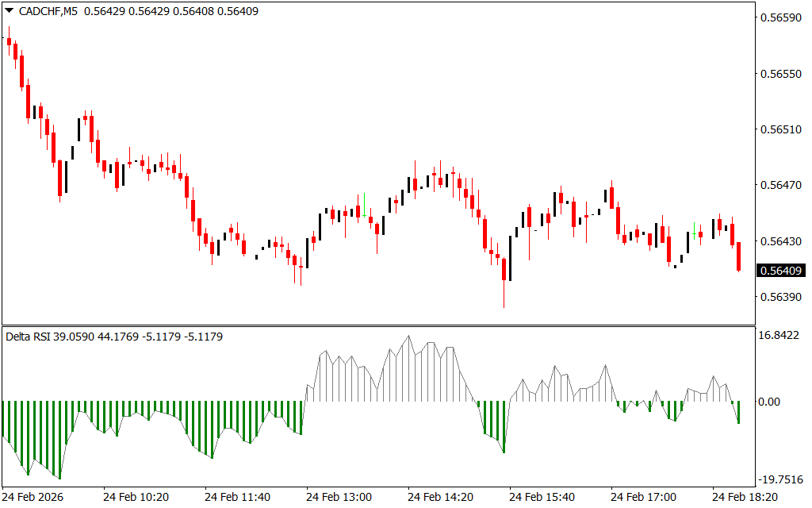Select the 24 Feb 18:20 time label
The height and width of the screenshot is (508, 812).
point(744,497)
